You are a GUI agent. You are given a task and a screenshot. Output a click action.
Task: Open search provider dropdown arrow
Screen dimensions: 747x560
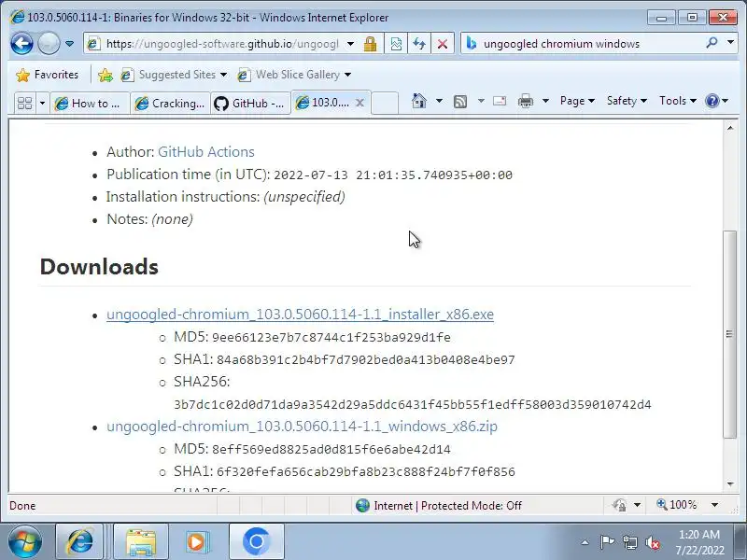730,43
